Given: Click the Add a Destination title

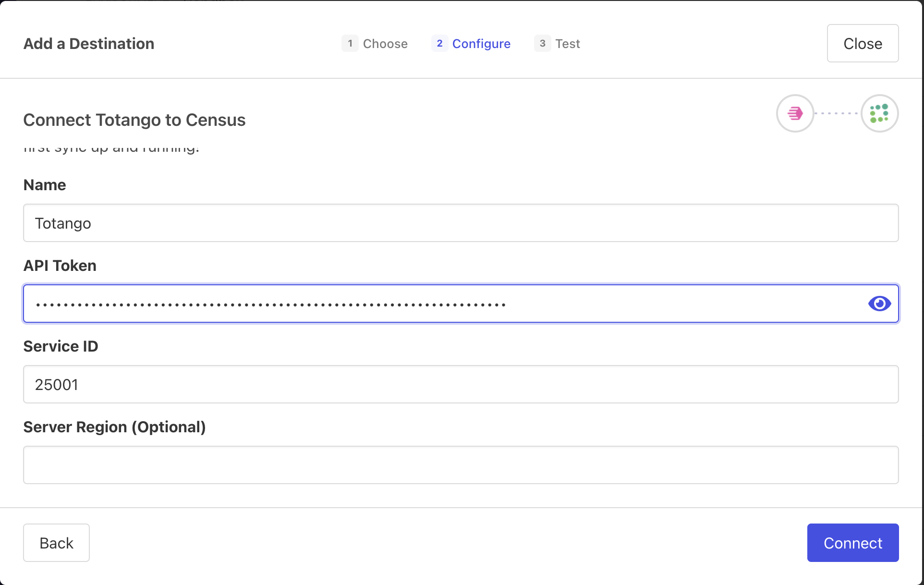Looking at the screenshot, I should 89,44.
